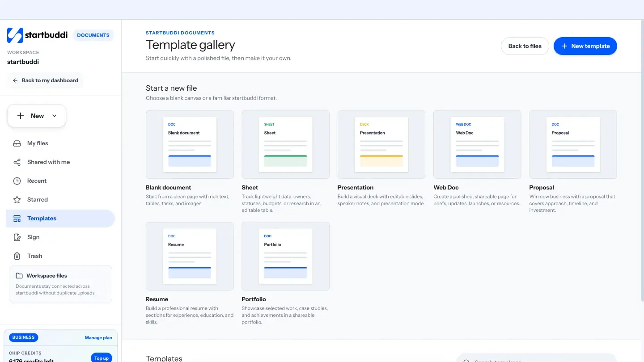Image resolution: width=644 pixels, height=362 pixels.
Task: Click the STARTBUDDI DOCUMENTS breadcrumb label
Action: coord(180,33)
